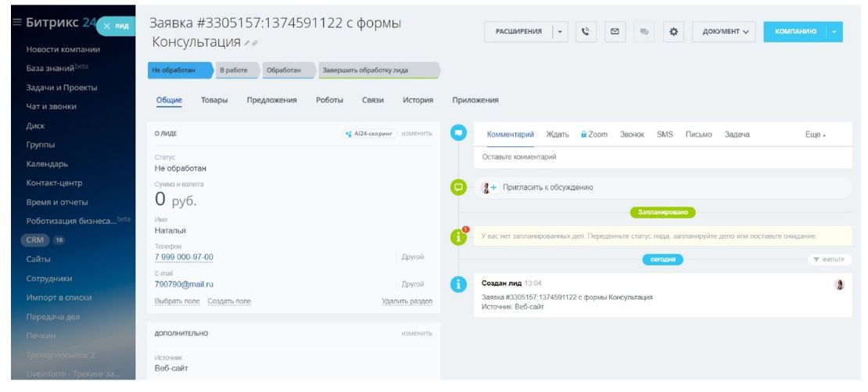Image resolution: width=868 pixels, height=392 pixels.
Task: Click the add person icon in Пригласить к обсуждению
Action: click(490, 188)
